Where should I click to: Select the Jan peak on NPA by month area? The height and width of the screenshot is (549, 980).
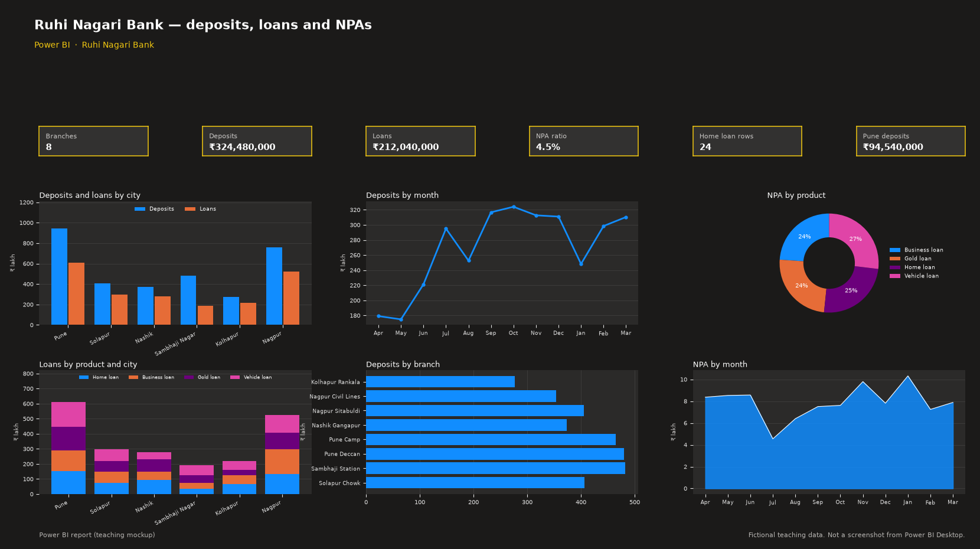[x=908, y=376]
